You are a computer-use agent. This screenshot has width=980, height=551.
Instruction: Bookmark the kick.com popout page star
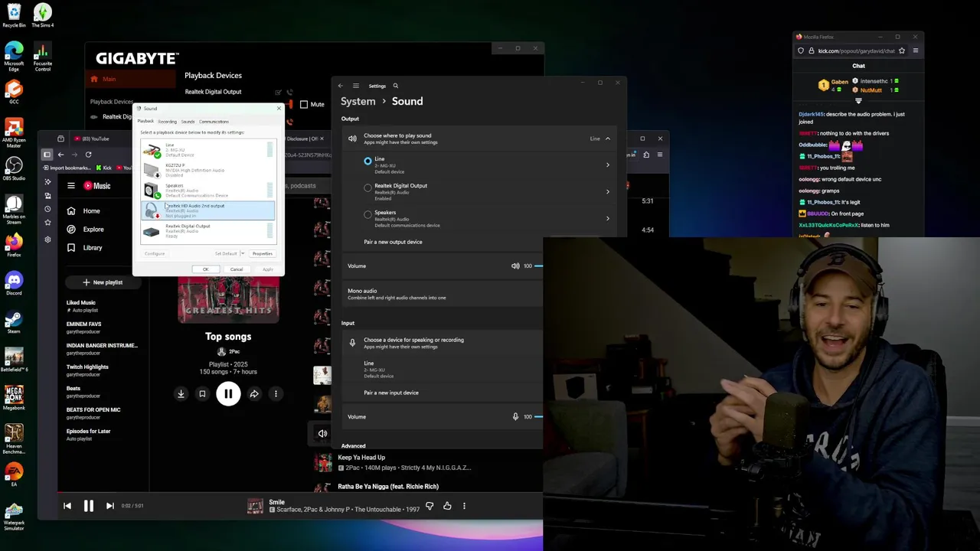click(902, 51)
